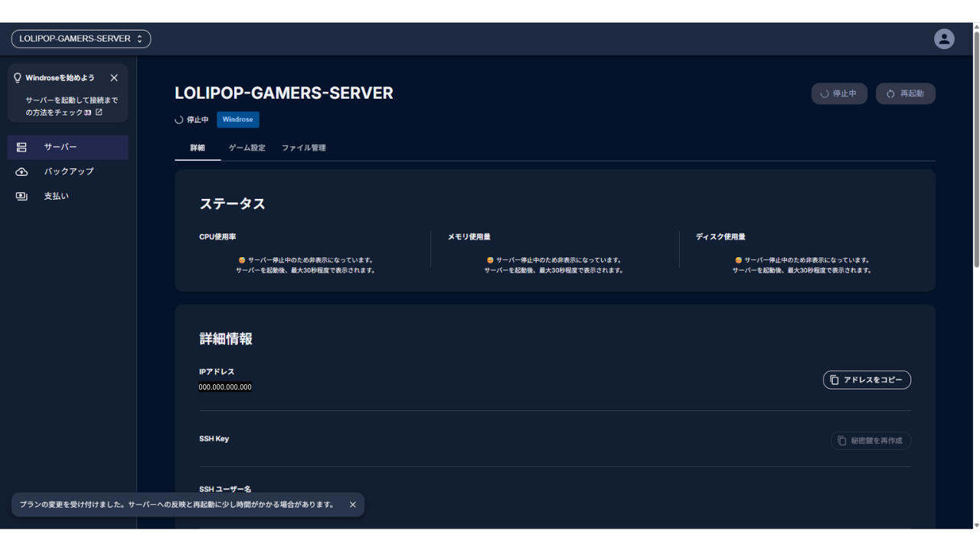Switch to the 詳細 tab

(x=198, y=148)
